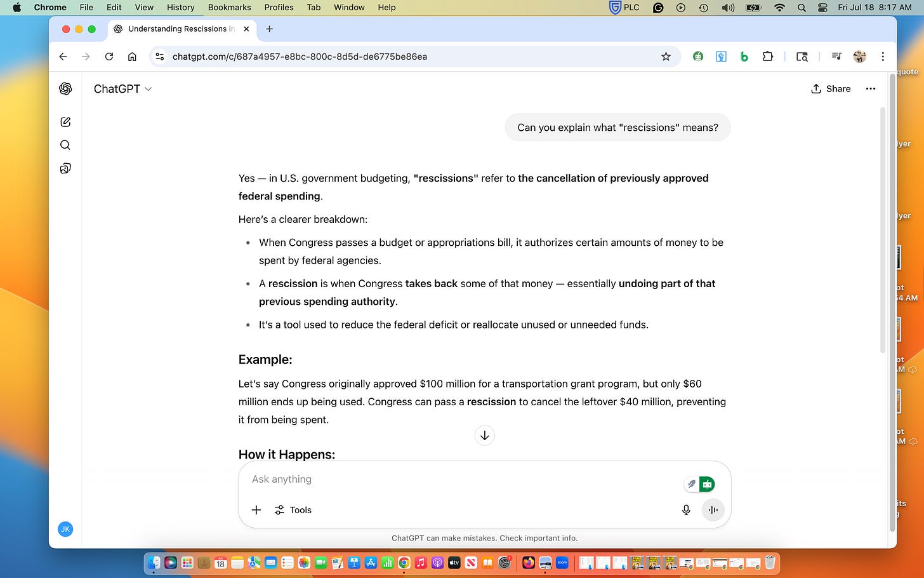
Task: Open the Trash in the Dock
Action: tap(770, 563)
